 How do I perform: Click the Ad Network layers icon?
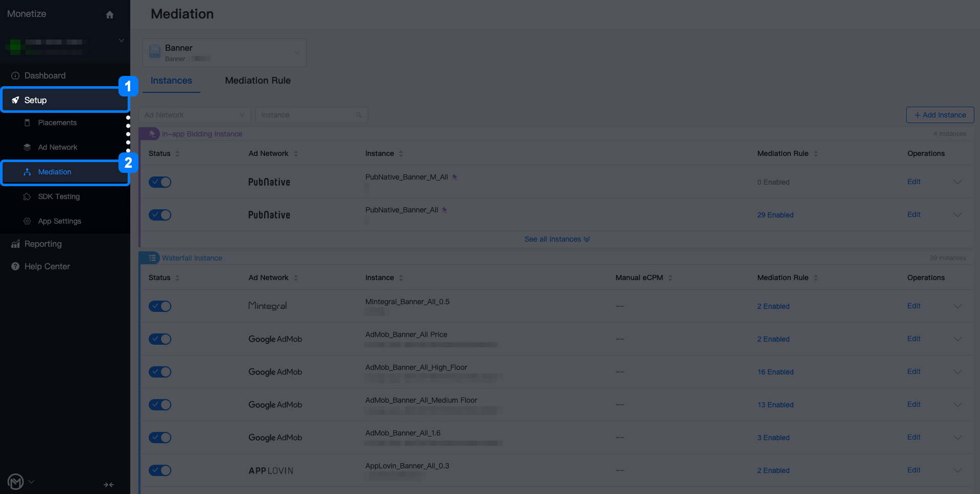pos(27,147)
